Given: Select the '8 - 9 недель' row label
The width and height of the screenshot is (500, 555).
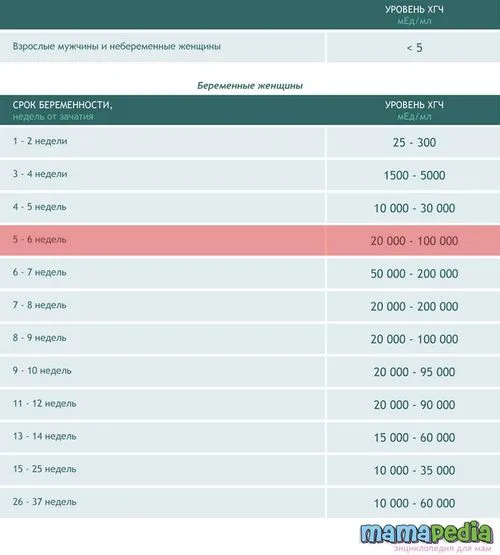Looking at the screenshot, I should (40, 338).
